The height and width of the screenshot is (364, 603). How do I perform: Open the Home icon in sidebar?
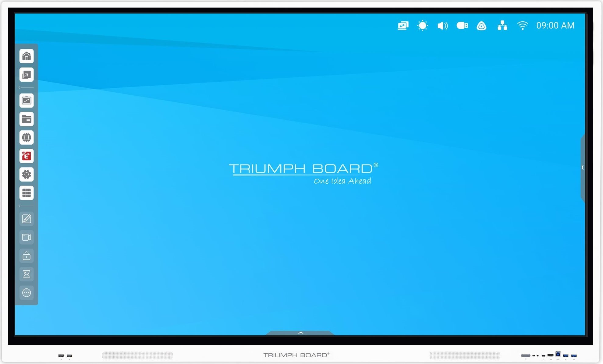tap(27, 56)
